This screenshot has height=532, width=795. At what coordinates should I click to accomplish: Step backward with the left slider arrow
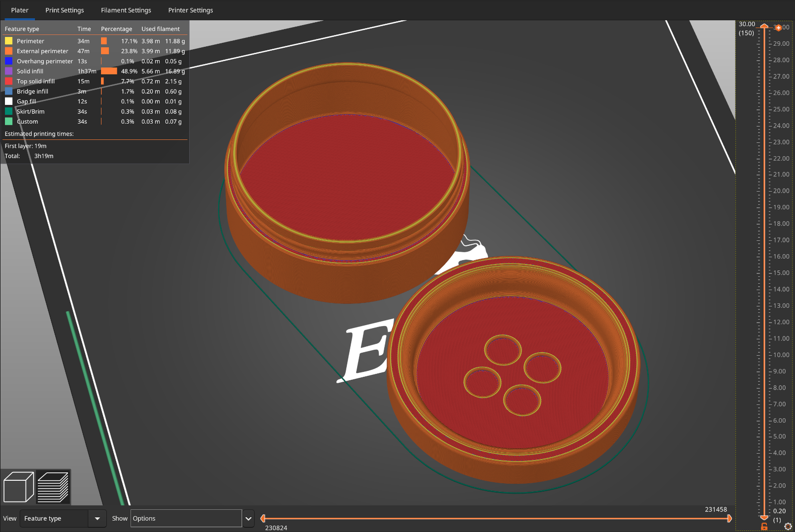pyautogui.click(x=263, y=518)
